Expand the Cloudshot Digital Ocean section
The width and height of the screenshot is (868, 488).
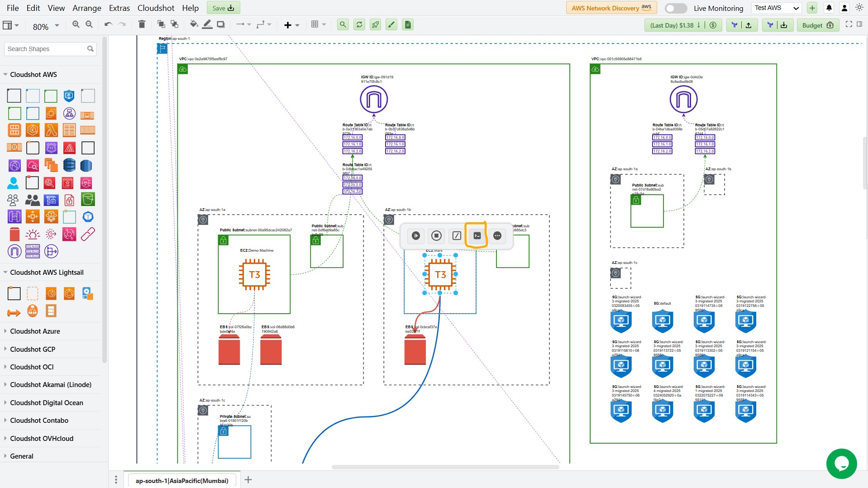[47, 403]
